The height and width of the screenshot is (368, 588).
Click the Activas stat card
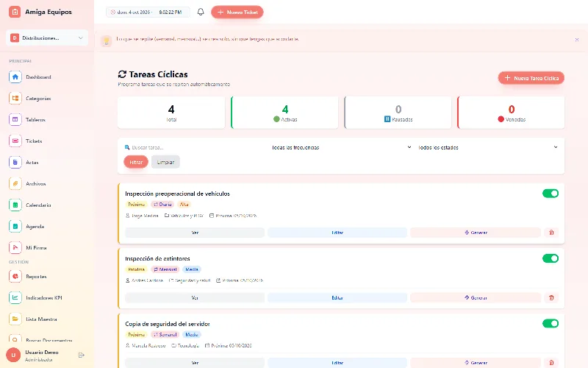[284, 113]
